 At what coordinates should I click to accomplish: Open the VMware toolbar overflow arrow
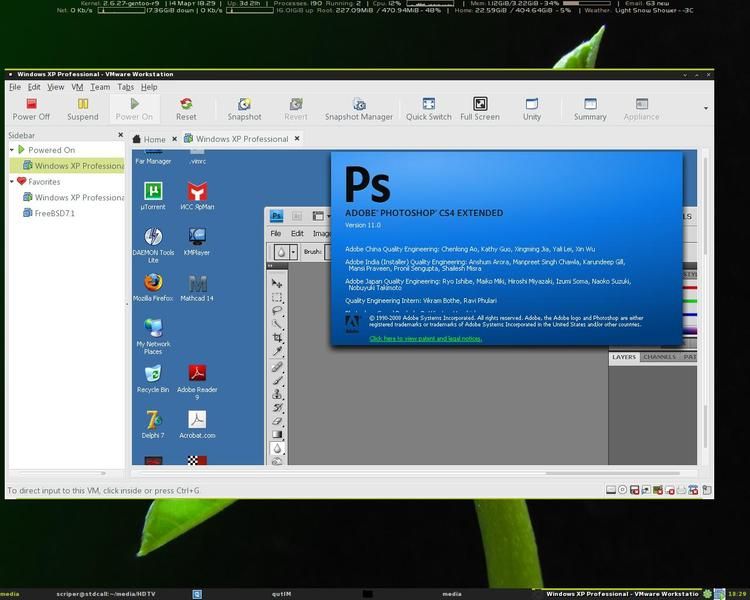(x=706, y=109)
